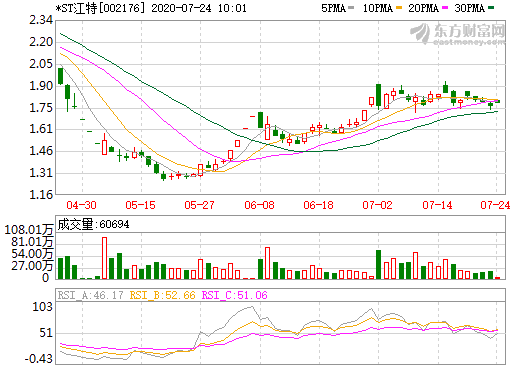Click the 成交量:60694 volume readout
Screen dimensions: 520x365
coord(93,224)
